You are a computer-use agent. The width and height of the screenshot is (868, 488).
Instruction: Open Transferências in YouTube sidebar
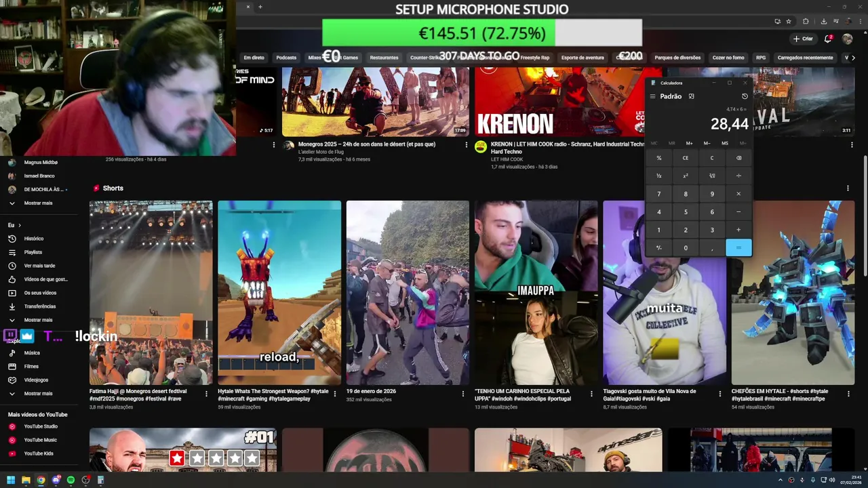click(x=39, y=306)
